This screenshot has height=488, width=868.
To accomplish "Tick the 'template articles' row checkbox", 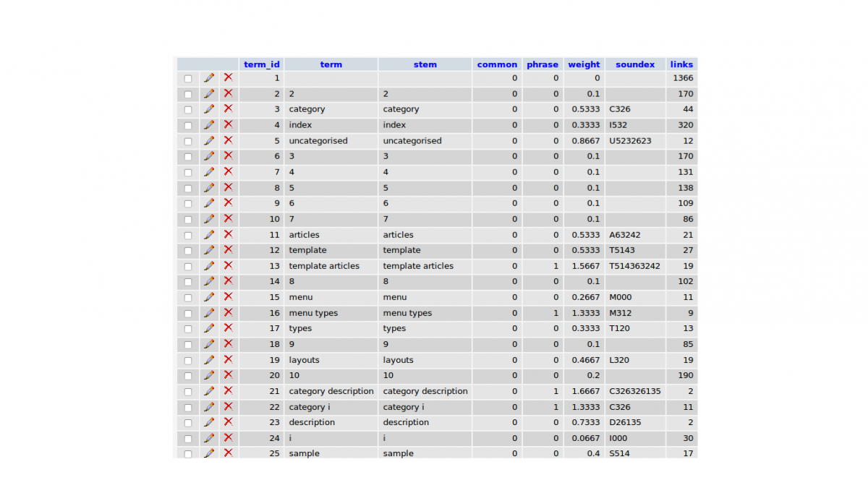I will coord(188,266).
